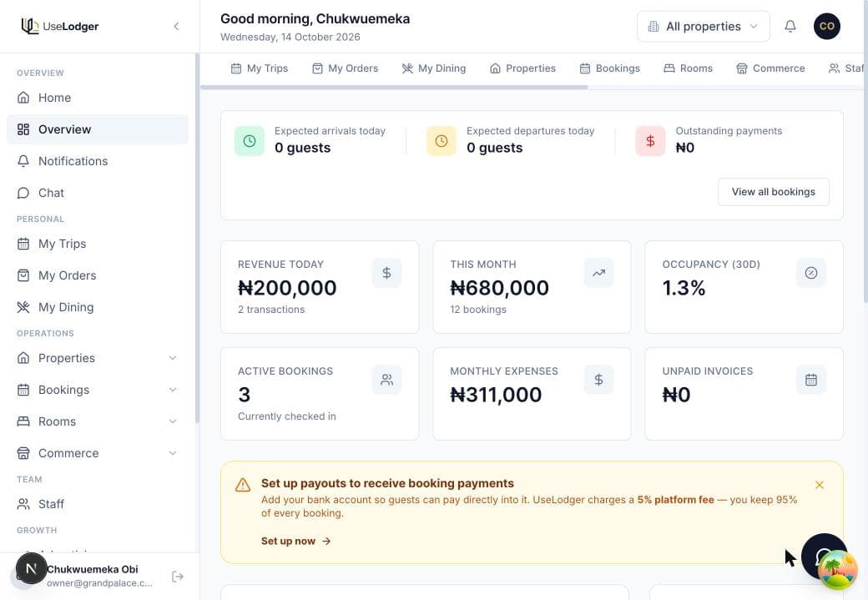Switch to the Properties tab
The width and height of the screenshot is (868, 600).
(522, 68)
